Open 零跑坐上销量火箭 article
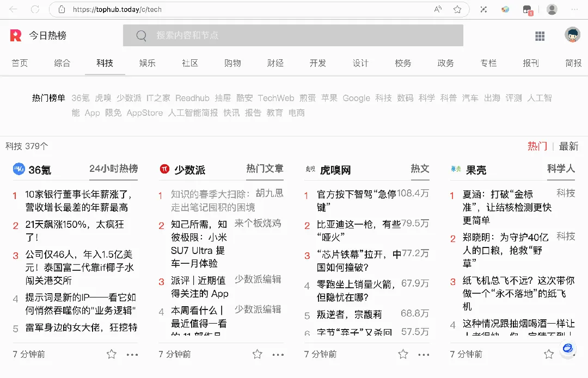The width and height of the screenshot is (588, 378). 356,291
